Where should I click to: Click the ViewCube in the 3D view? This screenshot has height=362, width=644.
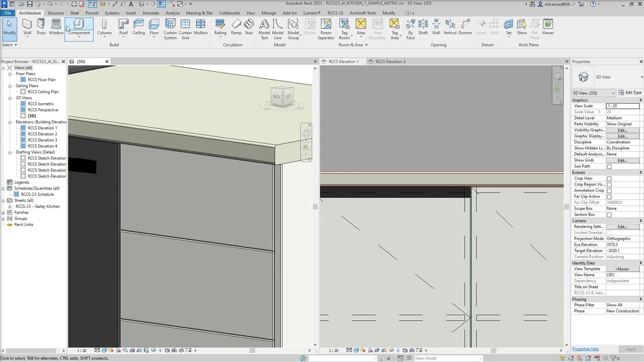tap(282, 97)
